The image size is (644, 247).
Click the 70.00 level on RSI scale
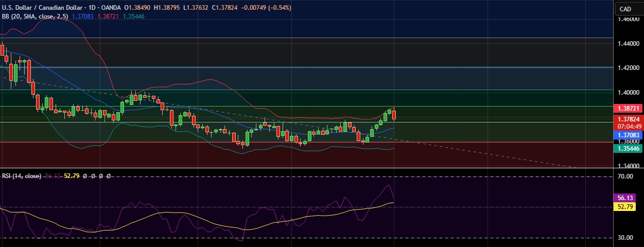tap(626, 177)
